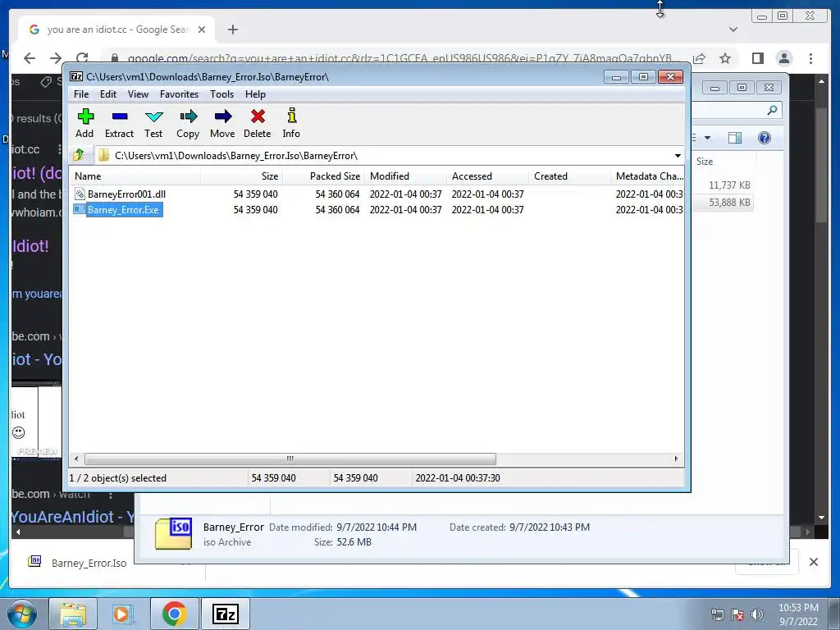Sort by the Accessed column
The width and height of the screenshot is (840, 630).
click(x=487, y=176)
